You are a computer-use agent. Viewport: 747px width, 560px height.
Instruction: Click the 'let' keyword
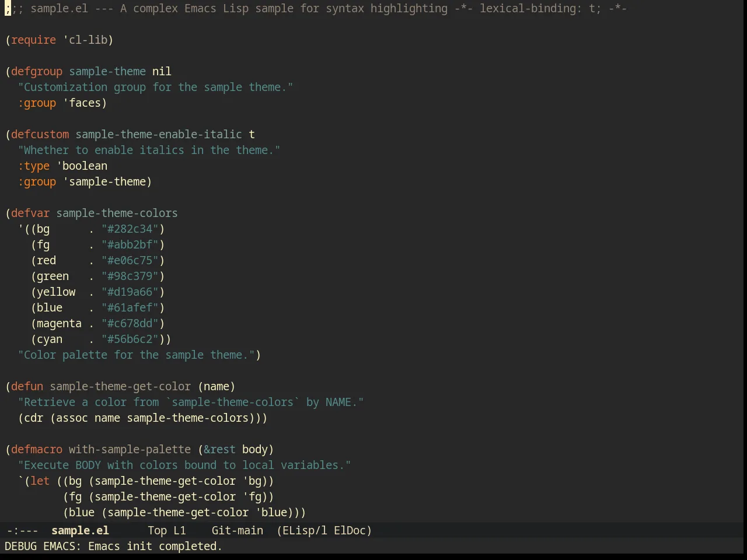click(x=40, y=481)
